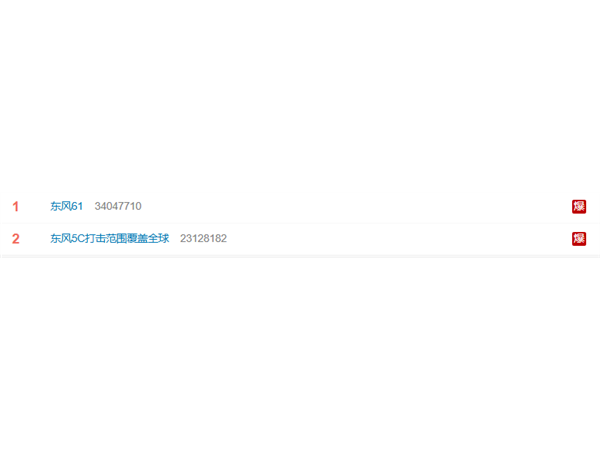This screenshot has height=450, width=600.
Task: Click 覆盖全球 at the end of the second topic
Action: tap(148, 238)
